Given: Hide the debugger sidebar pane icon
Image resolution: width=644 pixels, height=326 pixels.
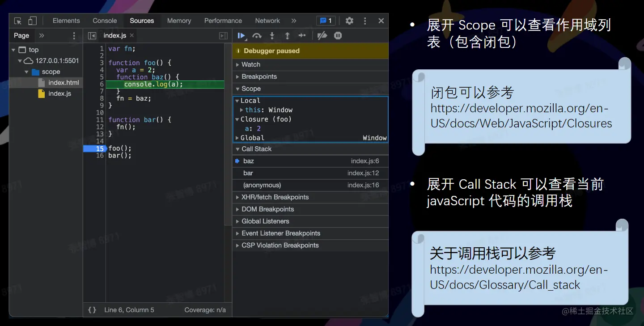Looking at the screenshot, I should (x=224, y=35).
